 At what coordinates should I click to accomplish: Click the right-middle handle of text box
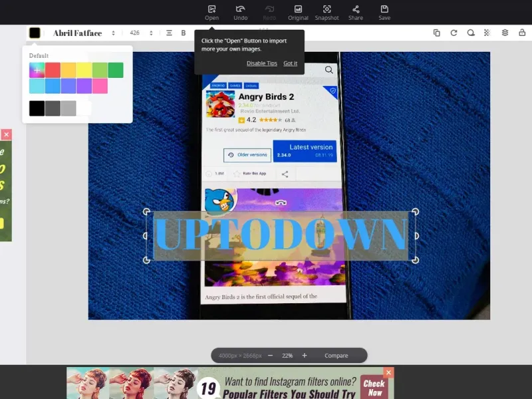(417, 236)
